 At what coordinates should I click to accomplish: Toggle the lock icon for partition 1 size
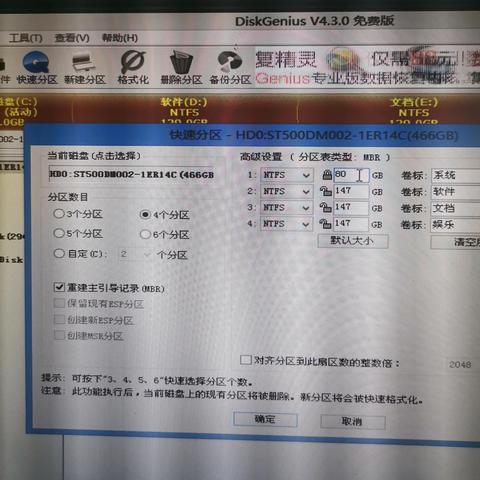(327, 175)
